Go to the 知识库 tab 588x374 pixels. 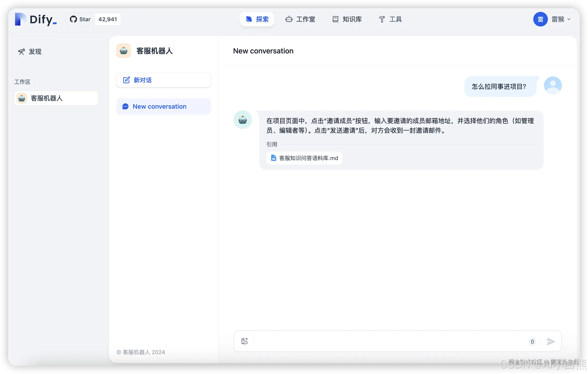347,19
